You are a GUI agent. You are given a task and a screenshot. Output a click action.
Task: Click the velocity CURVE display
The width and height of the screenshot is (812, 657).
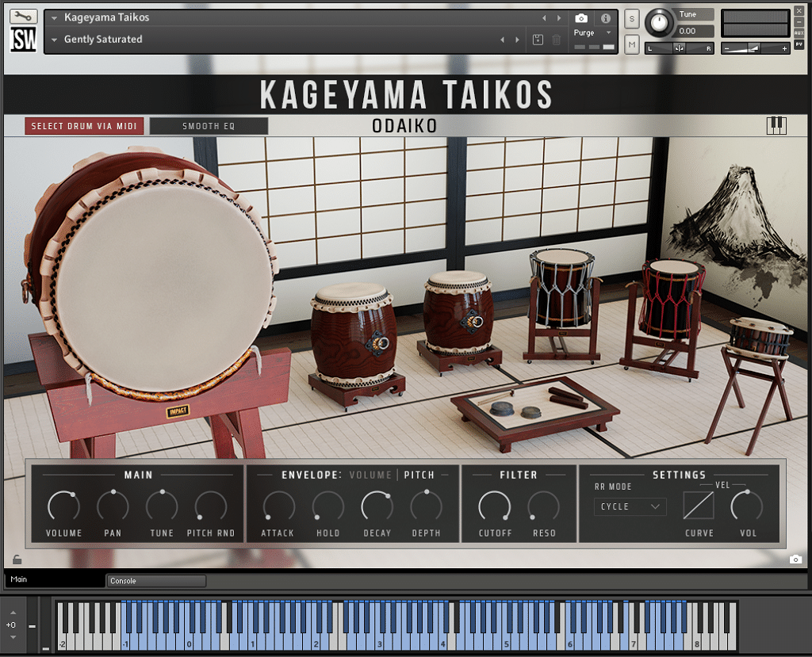click(699, 506)
